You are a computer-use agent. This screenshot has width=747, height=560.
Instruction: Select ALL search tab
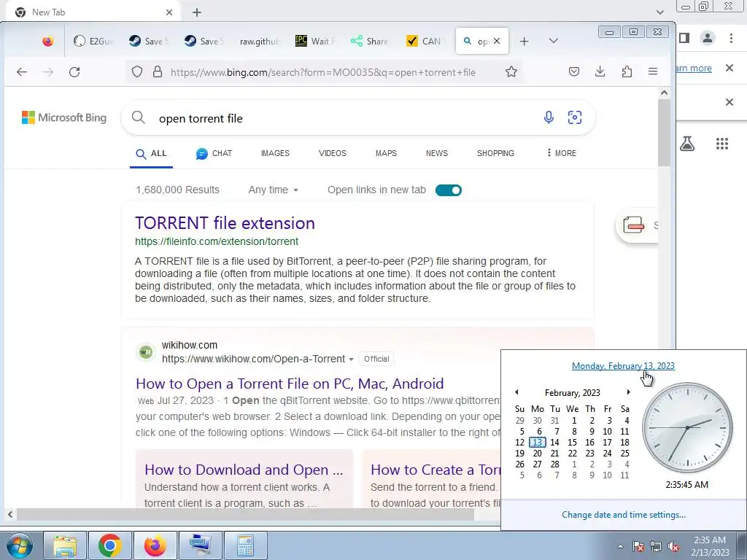pyautogui.click(x=152, y=153)
